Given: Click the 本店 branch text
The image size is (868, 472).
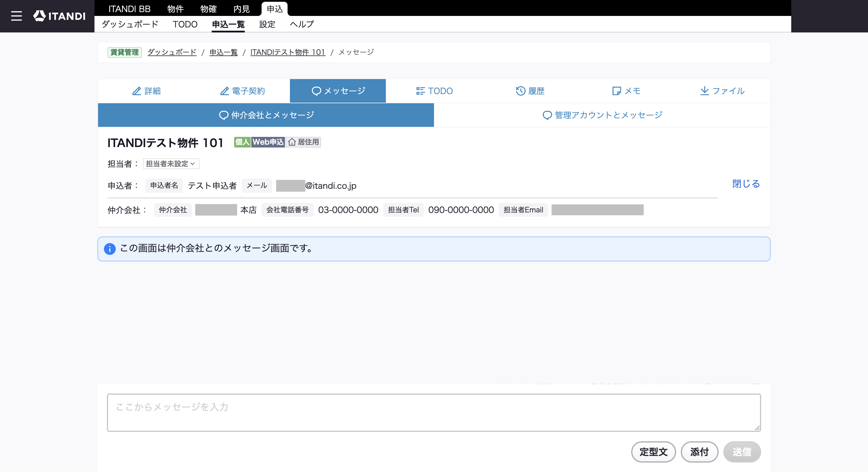Looking at the screenshot, I should pyautogui.click(x=248, y=210).
